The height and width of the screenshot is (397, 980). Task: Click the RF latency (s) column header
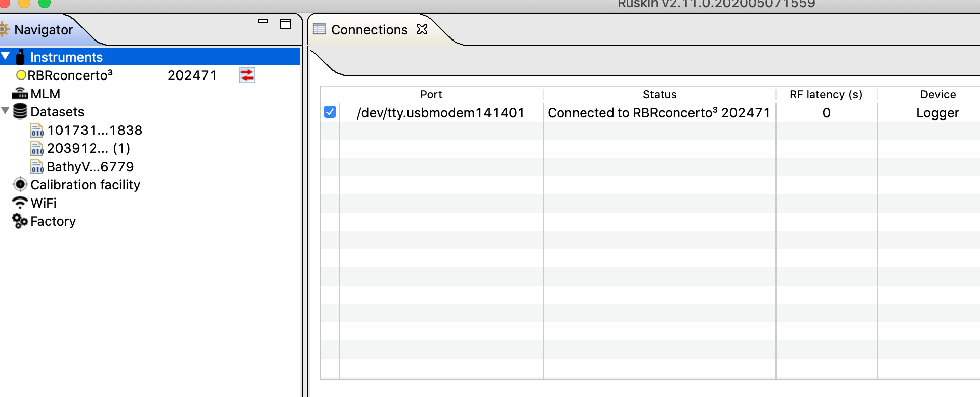click(x=826, y=94)
